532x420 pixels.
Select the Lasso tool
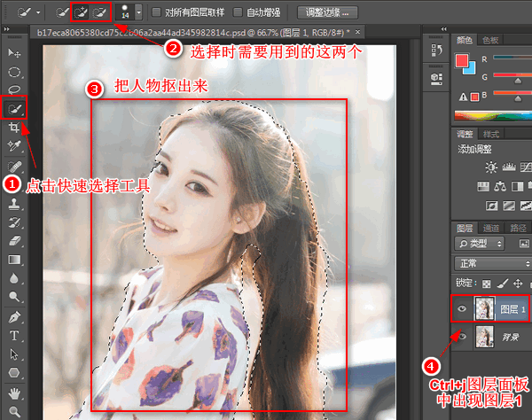[x=15, y=90]
